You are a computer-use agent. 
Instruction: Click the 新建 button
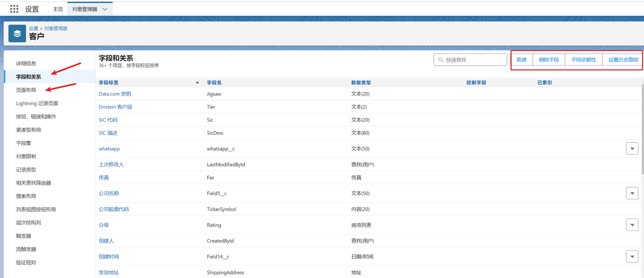[x=522, y=60]
